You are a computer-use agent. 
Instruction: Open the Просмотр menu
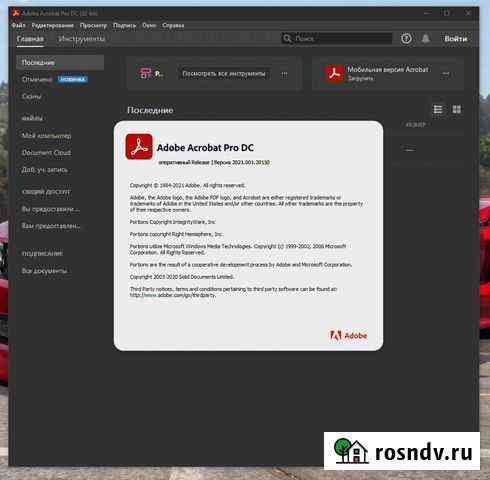[x=93, y=25]
